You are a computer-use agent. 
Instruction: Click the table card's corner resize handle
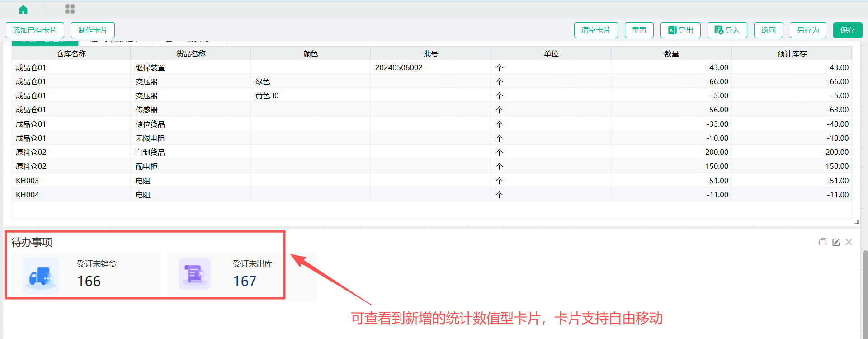pos(856,222)
